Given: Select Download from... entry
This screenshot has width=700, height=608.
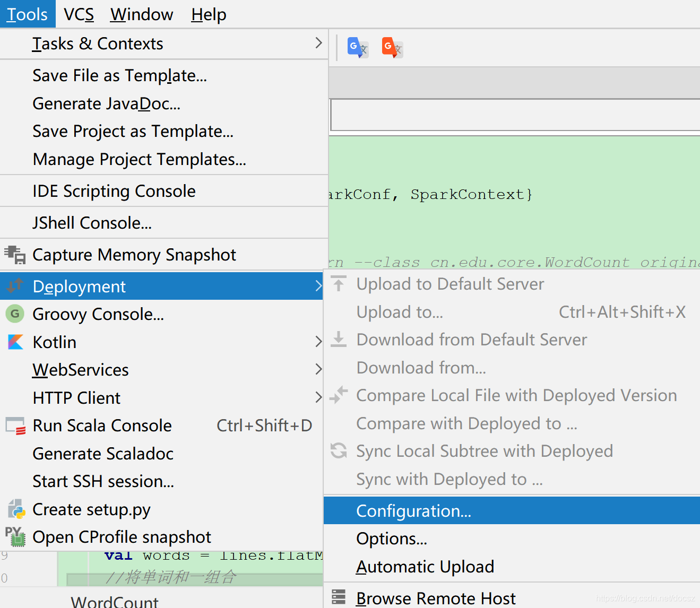Looking at the screenshot, I should point(512,368).
